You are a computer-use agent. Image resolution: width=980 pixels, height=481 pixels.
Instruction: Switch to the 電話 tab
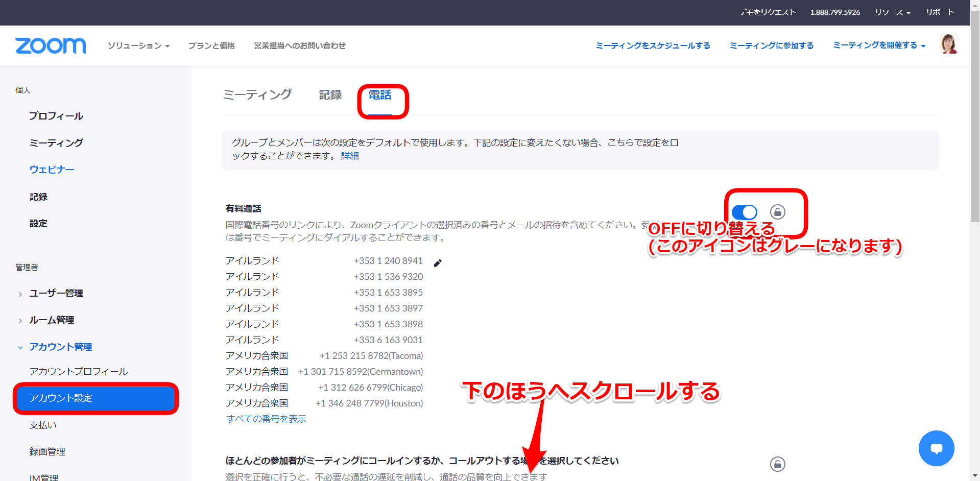coord(380,95)
